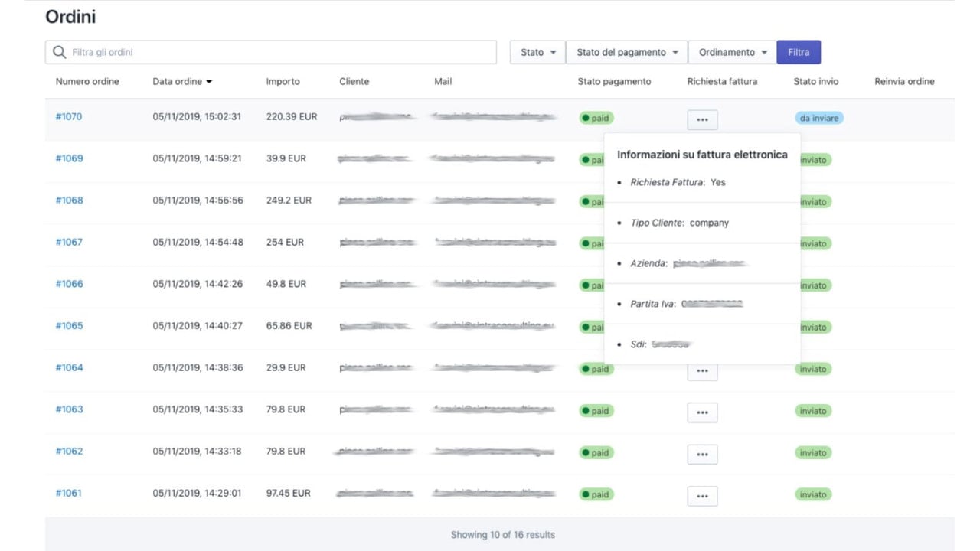The height and width of the screenshot is (551, 980).
Task: Open order #1063 link
Action: coord(69,409)
